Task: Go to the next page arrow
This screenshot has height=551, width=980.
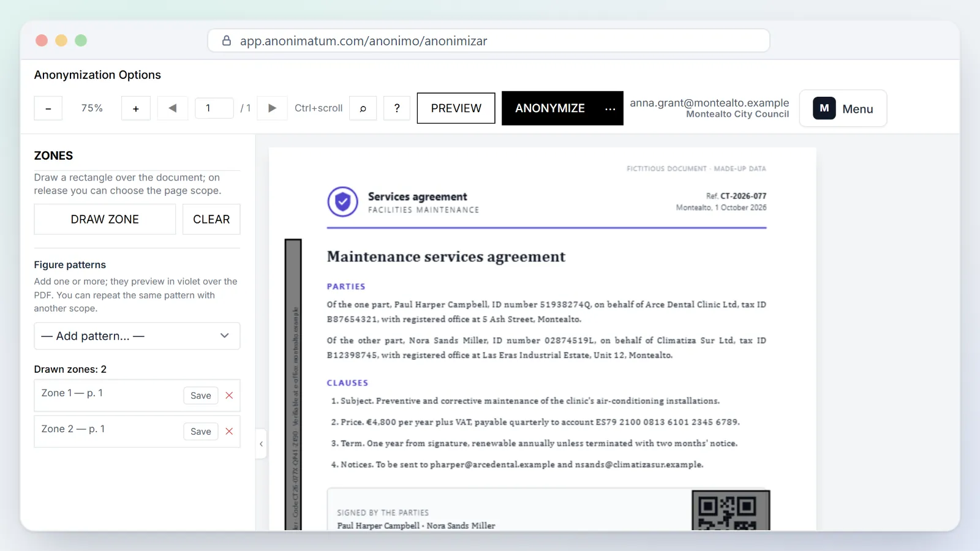Action: click(x=273, y=108)
